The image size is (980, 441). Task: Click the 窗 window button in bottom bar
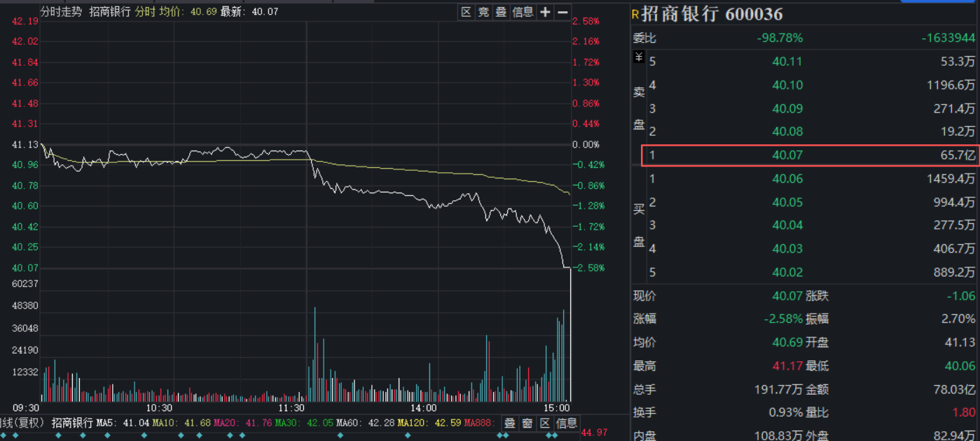pyautogui.click(x=527, y=423)
